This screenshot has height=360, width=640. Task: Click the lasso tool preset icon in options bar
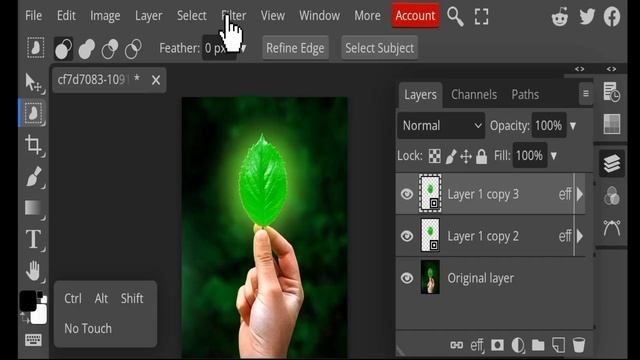click(36, 48)
